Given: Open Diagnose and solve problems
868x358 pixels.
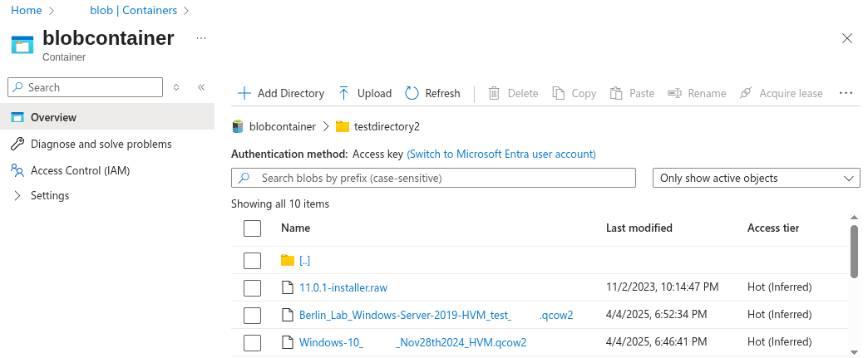Looking at the screenshot, I should [x=101, y=144].
